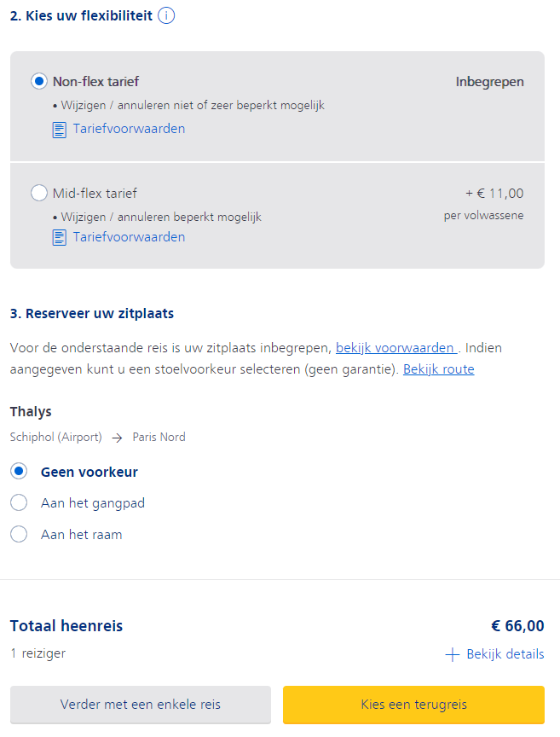This screenshot has width=560, height=737.
Task: Click arrow between Schiphol and Paris Nord
Action: (117, 438)
